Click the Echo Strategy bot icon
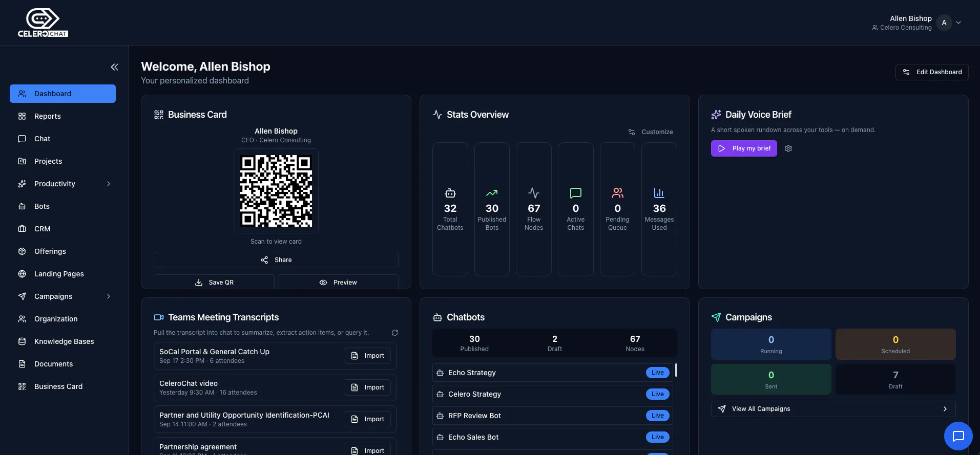 point(440,373)
